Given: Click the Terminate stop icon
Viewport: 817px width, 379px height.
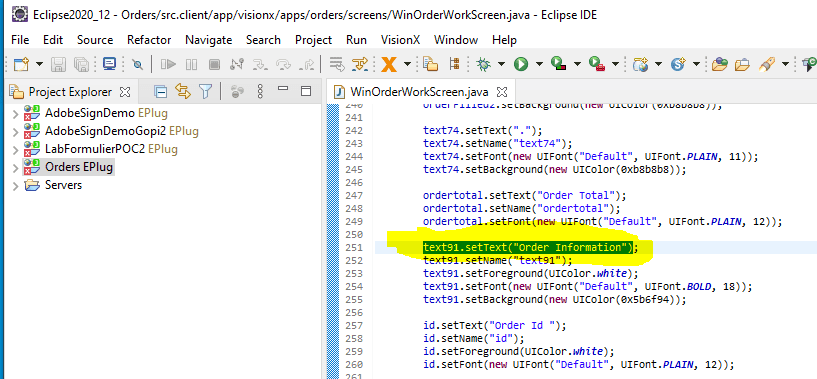Looking at the screenshot, I should (x=214, y=65).
